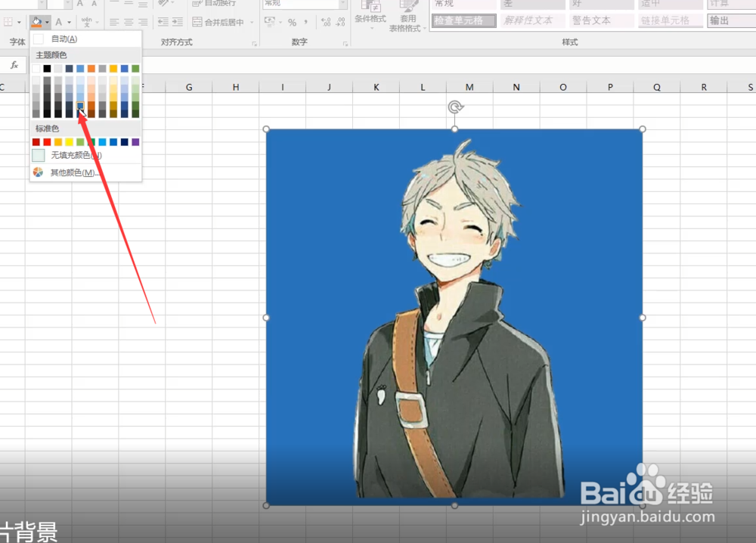Pick the highlighted dark blue theme swatch
Image resolution: width=756 pixels, height=543 pixels.
tap(80, 105)
